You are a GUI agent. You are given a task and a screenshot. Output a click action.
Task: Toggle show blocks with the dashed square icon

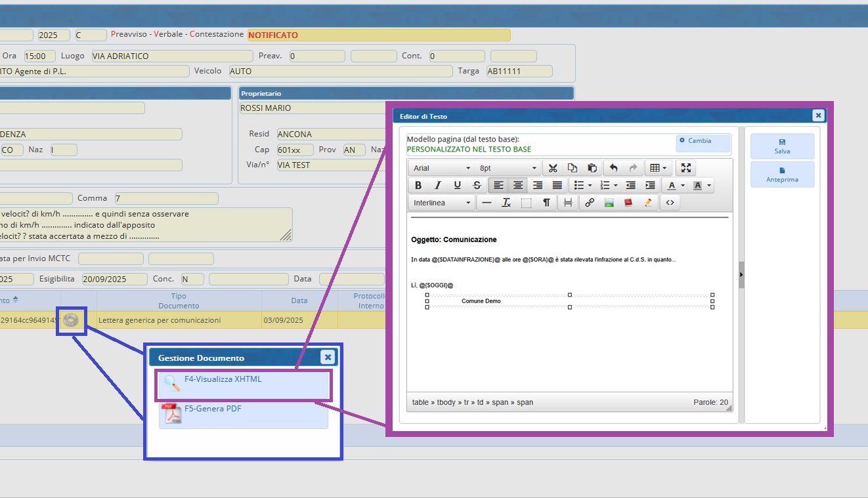click(526, 203)
